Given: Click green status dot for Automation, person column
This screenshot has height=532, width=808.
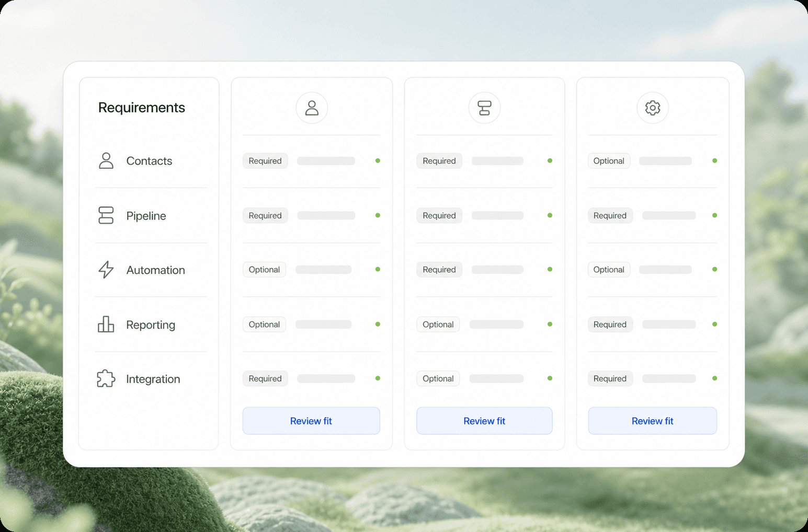Looking at the screenshot, I should tap(378, 270).
